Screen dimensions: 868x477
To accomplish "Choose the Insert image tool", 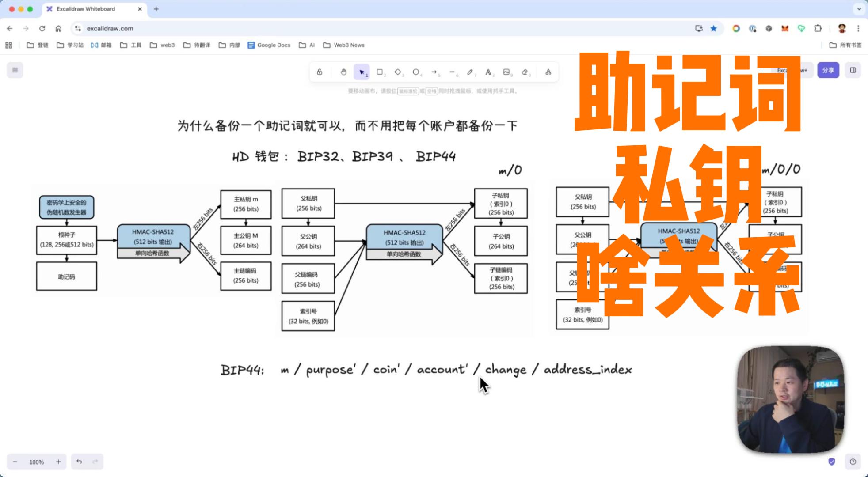I will coord(506,72).
